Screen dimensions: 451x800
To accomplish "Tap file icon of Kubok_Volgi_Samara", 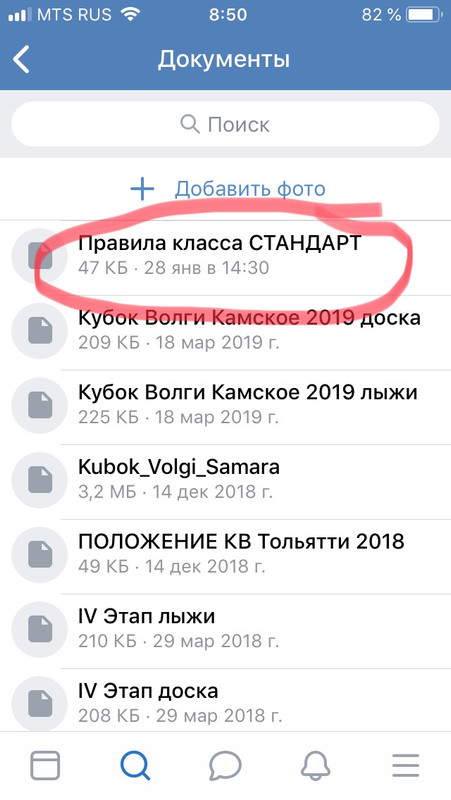I will pos(40,480).
